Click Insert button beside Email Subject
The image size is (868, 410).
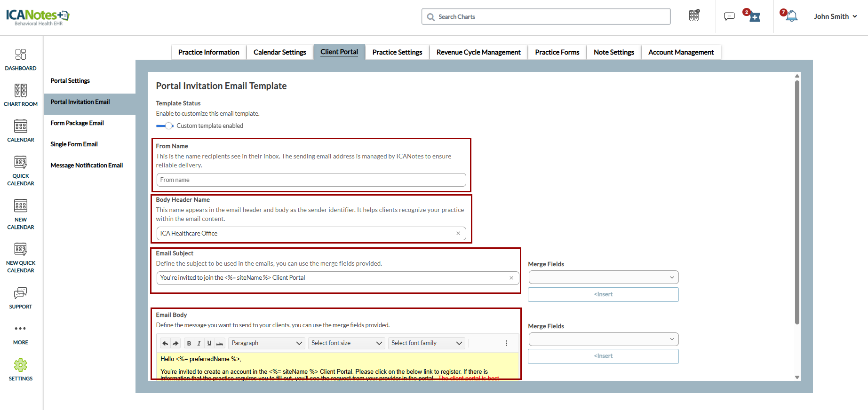click(x=603, y=294)
